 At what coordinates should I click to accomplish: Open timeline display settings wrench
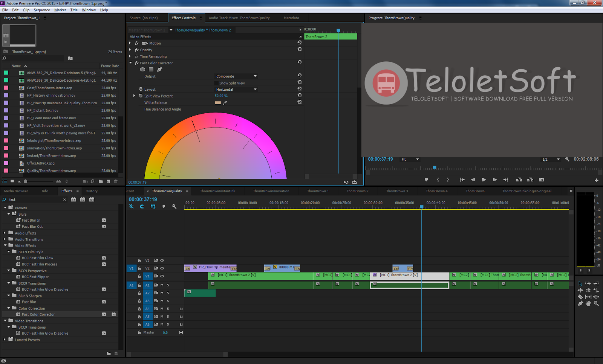(174, 207)
